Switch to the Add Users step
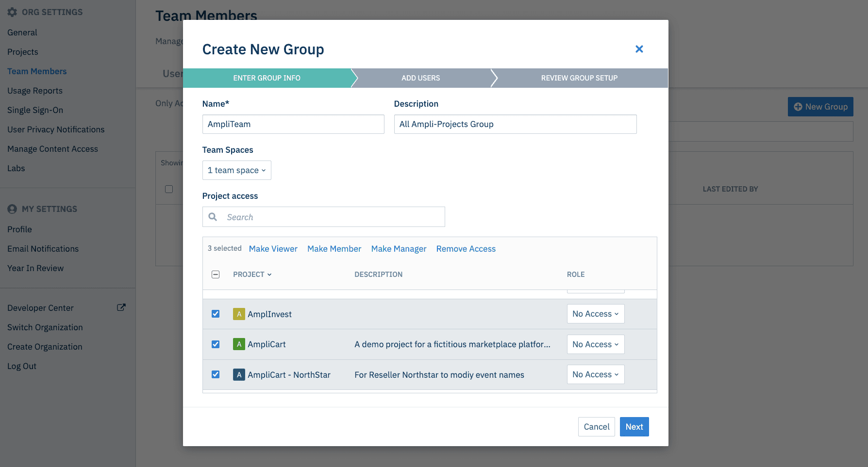The height and width of the screenshot is (467, 868). coord(420,78)
